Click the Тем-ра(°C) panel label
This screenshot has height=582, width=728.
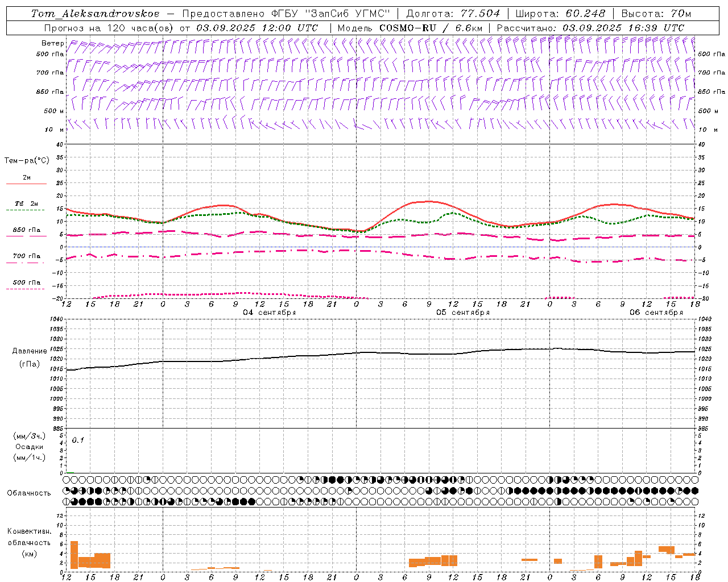(27, 161)
